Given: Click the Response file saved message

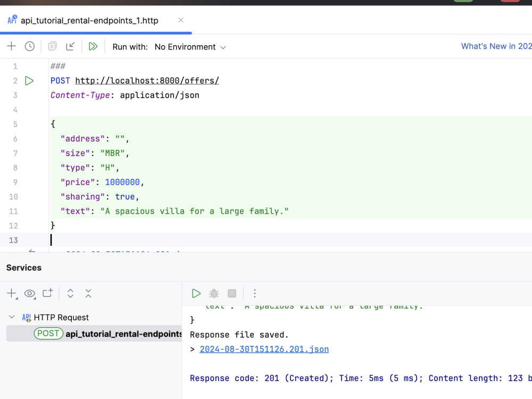Looking at the screenshot, I should click(x=239, y=335).
